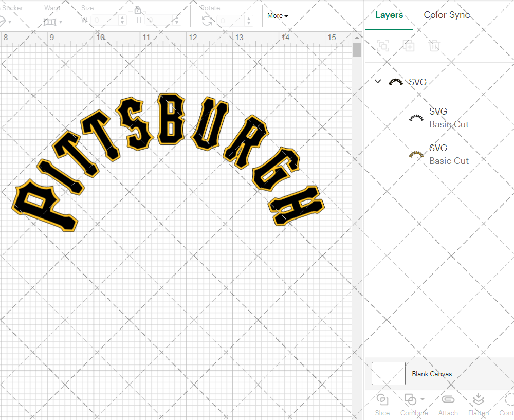
Task: Select the top SVG group thumbnail
Action: 395,82
